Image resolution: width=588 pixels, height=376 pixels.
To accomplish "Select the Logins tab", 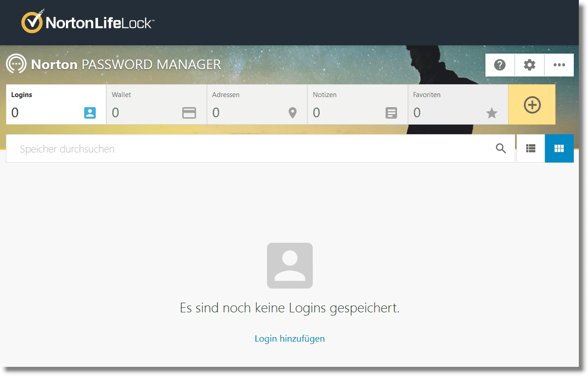I will (56, 104).
